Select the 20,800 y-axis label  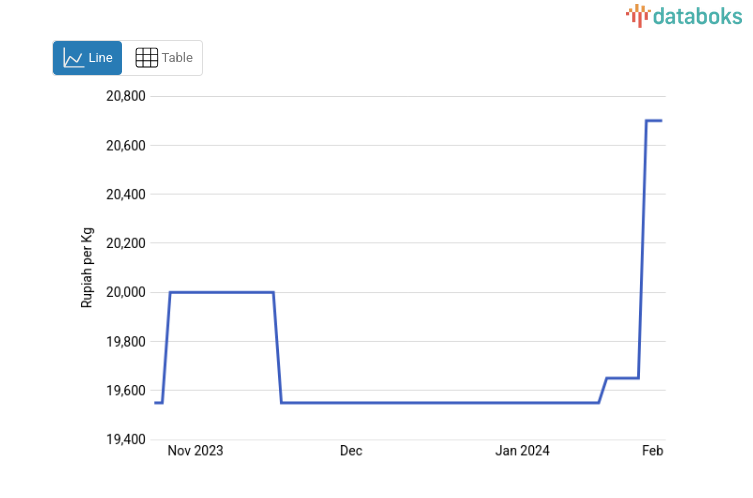(126, 97)
